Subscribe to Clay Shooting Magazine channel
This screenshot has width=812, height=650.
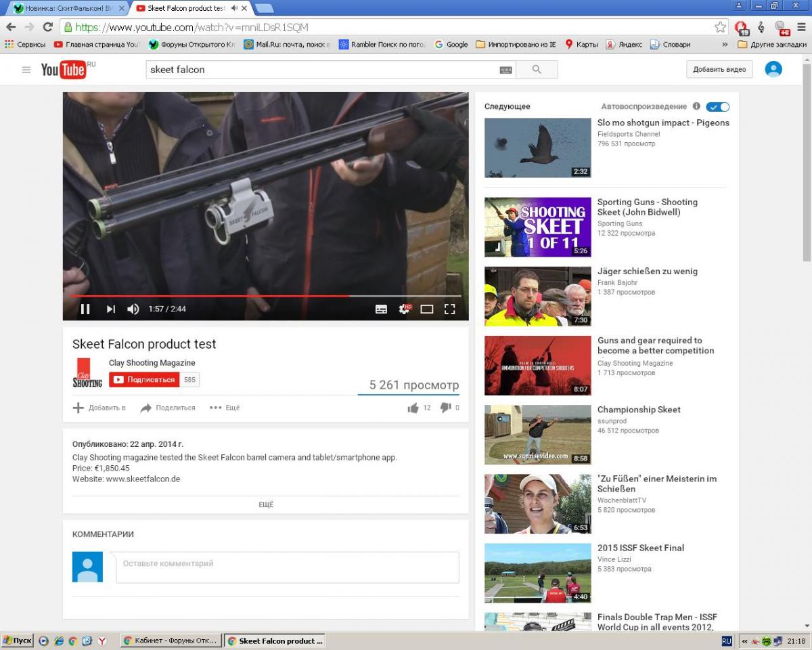coord(144,380)
